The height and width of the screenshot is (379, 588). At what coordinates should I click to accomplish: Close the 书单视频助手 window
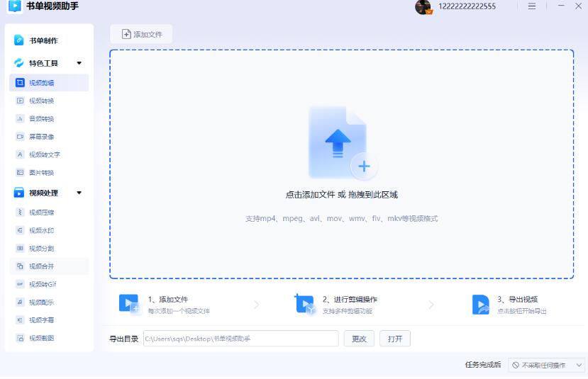point(578,6)
